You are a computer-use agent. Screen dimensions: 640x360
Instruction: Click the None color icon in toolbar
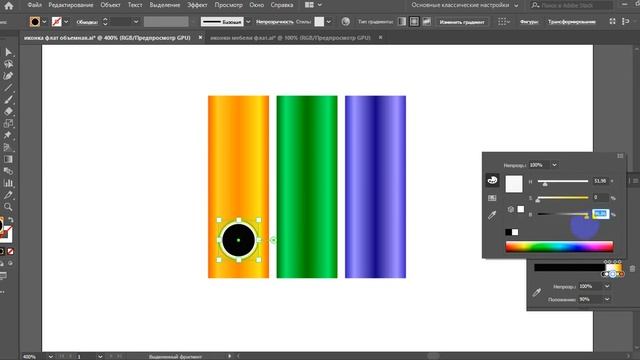click(11, 251)
